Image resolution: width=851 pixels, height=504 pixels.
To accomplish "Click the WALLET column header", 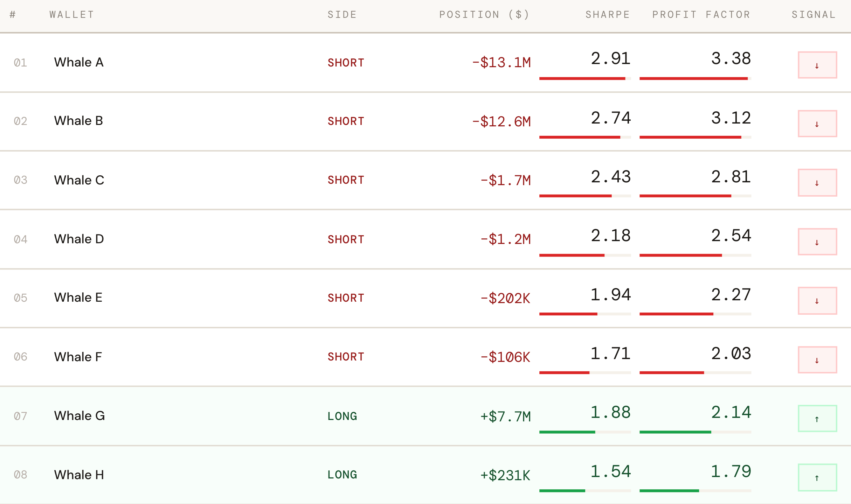I will 72,15.
